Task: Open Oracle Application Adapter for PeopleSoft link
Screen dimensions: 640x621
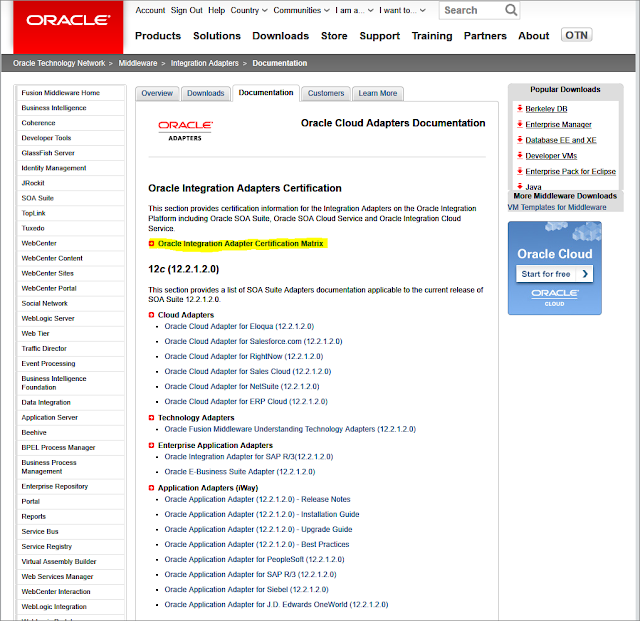Action: click(254, 560)
